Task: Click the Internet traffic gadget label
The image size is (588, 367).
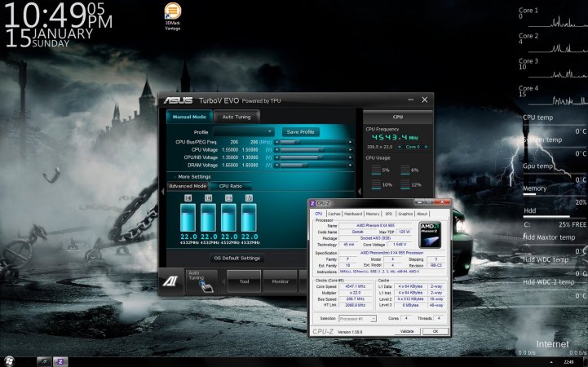Action: click(x=552, y=344)
